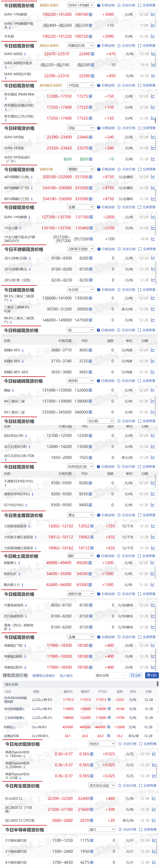Open the 锂化合物 dropdown in lithium section

[110, 676]
